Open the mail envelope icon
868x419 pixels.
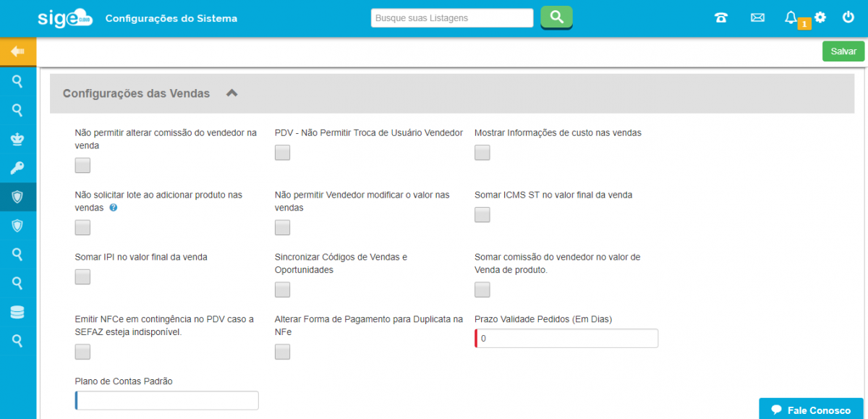757,18
